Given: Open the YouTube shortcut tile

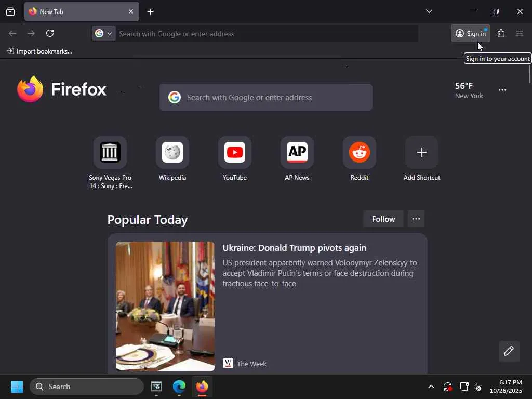Looking at the screenshot, I should tap(235, 159).
